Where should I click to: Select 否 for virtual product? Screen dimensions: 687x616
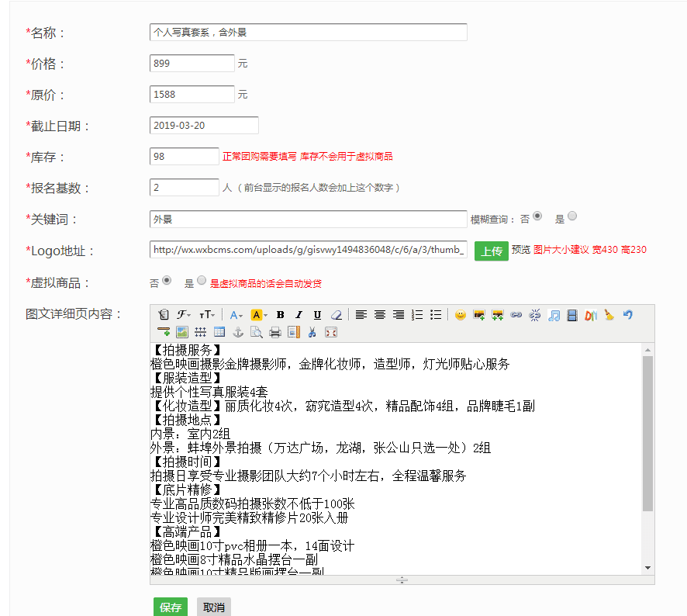[x=167, y=280]
